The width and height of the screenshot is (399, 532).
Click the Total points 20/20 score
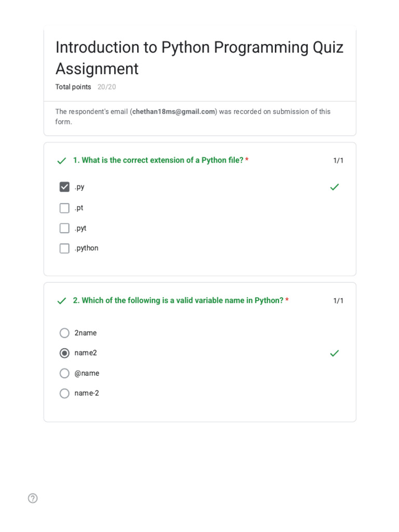coord(107,87)
